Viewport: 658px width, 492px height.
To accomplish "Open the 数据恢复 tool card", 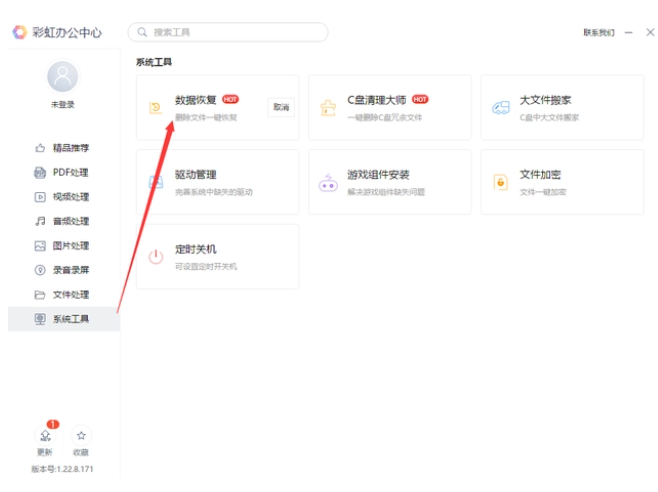I will pyautogui.click(x=217, y=107).
